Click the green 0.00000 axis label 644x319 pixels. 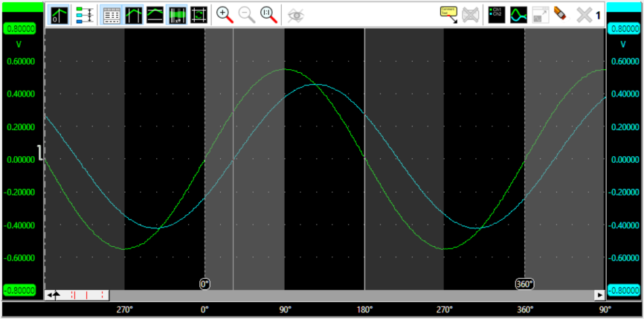click(x=20, y=160)
